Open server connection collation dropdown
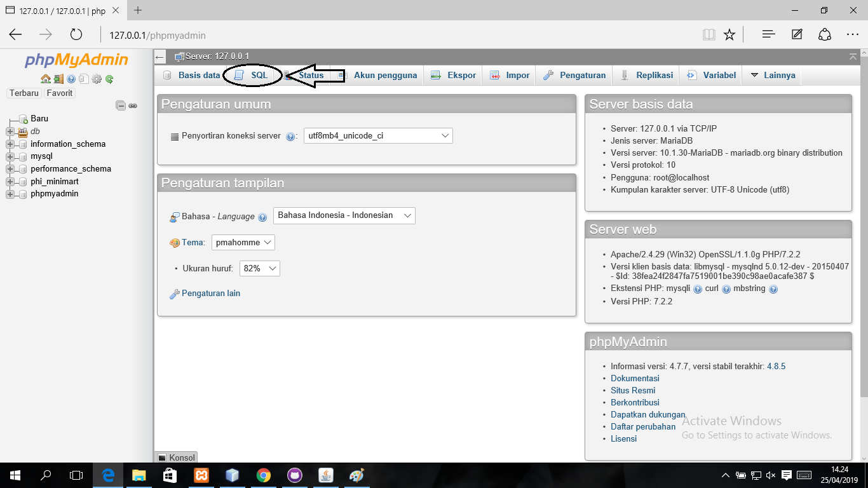 pos(378,135)
